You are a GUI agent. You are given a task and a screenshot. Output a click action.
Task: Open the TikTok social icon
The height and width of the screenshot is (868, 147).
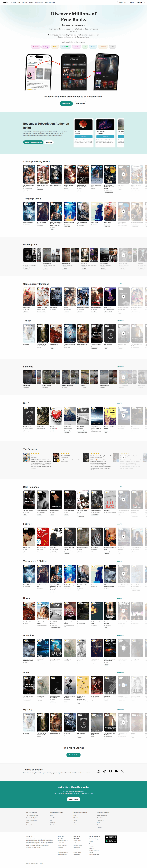click(x=105, y=771)
